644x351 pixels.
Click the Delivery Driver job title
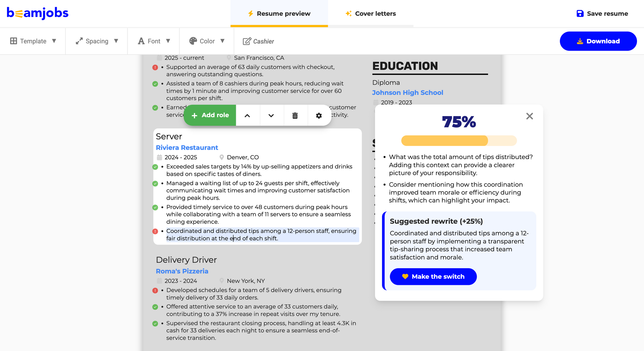(186, 260)
